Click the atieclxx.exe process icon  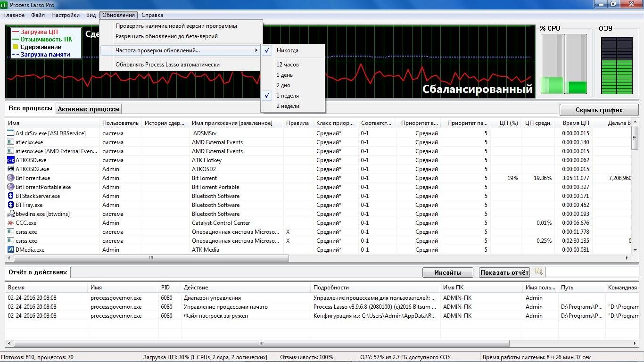pyautogui.click(x=11, y=142)
